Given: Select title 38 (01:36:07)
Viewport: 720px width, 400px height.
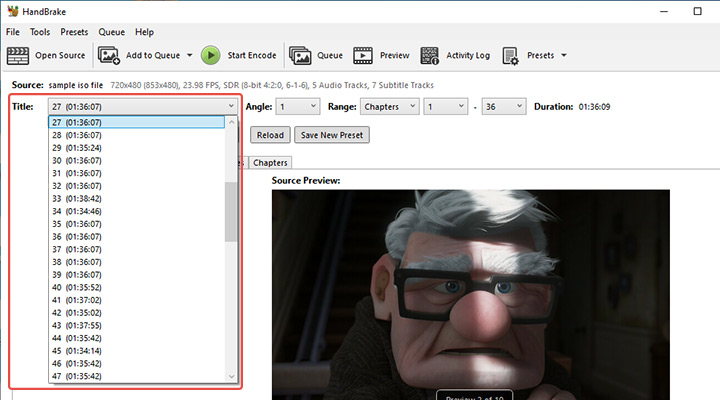Looking at the screenshot, I should point(136,262).
